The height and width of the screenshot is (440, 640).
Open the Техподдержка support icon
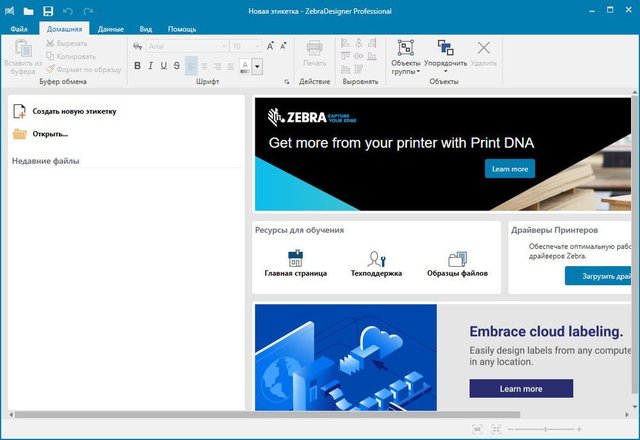376,260
